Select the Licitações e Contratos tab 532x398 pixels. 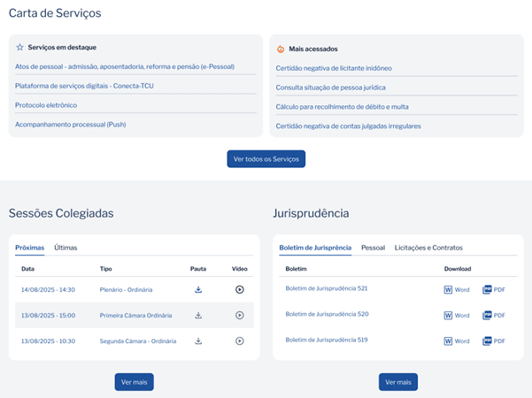click(428, 248)
